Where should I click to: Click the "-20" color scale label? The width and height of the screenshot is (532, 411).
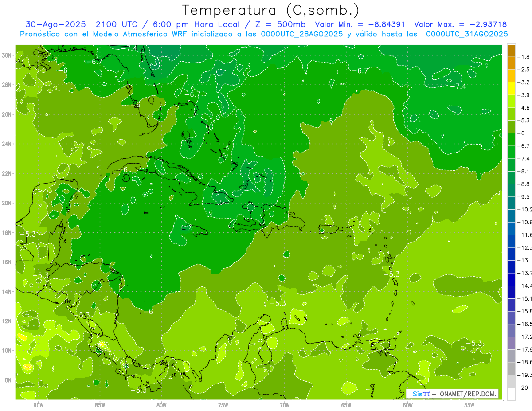pyautogui.click(x=523, y=388)
